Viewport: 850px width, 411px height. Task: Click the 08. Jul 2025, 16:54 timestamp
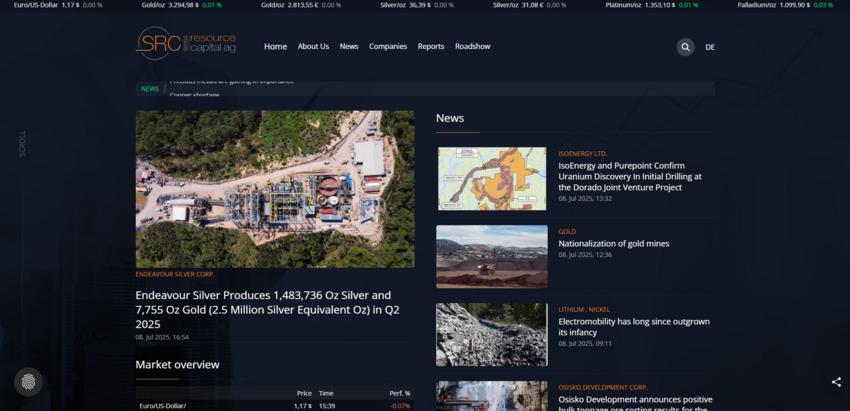pyautogui.click(x=162, y=337)
